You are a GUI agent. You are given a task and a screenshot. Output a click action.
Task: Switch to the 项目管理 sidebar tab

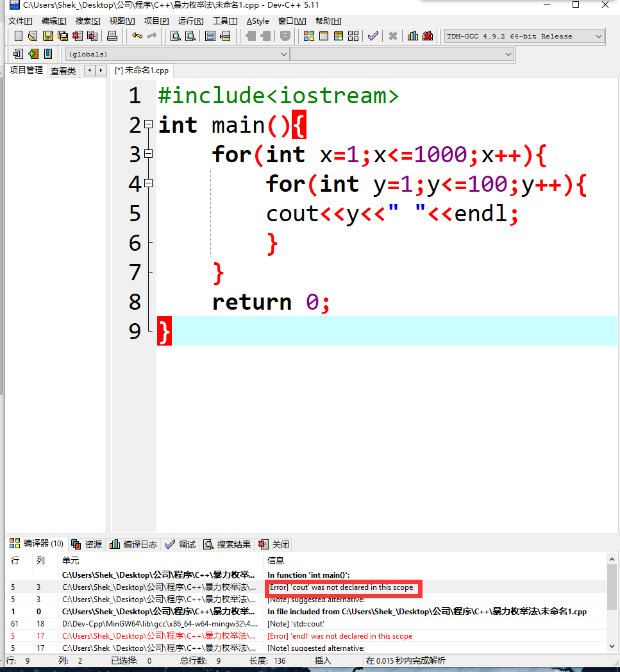coord(26,71)
